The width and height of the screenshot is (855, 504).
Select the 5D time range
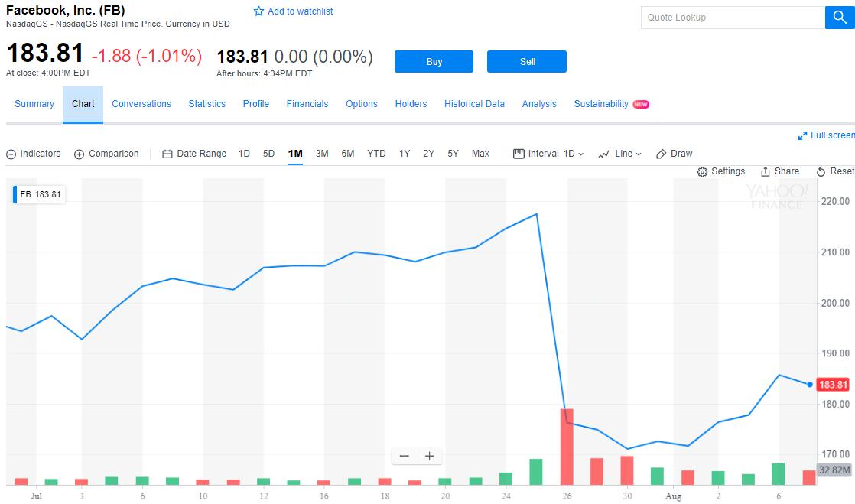coord(268,154)
